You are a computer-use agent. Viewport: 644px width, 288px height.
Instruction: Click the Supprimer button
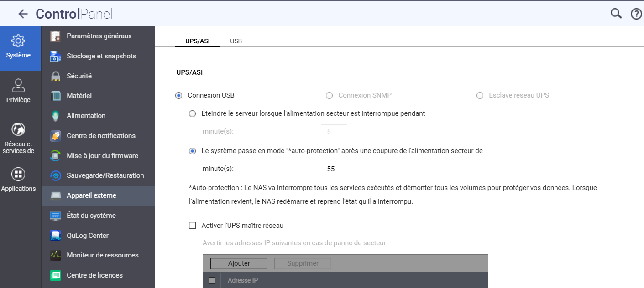(x=303, y=263)
